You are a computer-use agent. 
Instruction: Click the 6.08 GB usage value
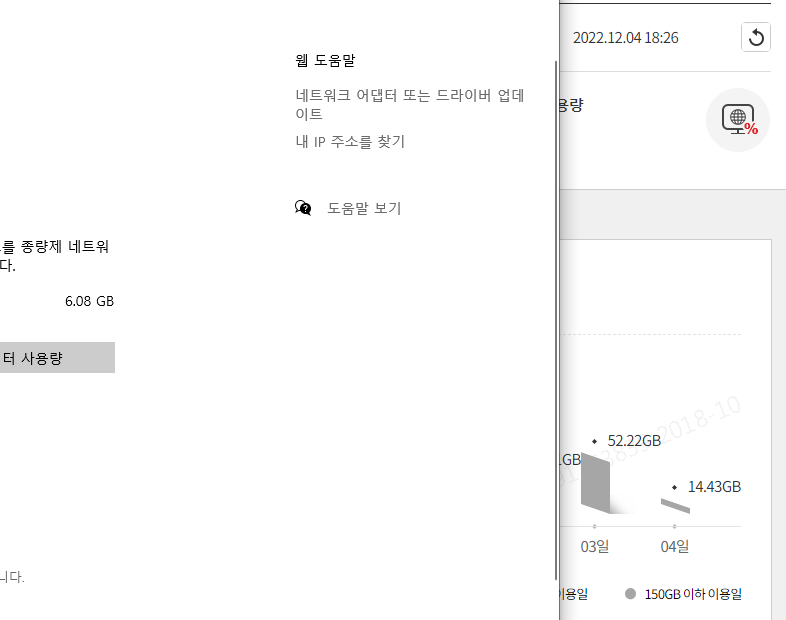click(89, 301)
